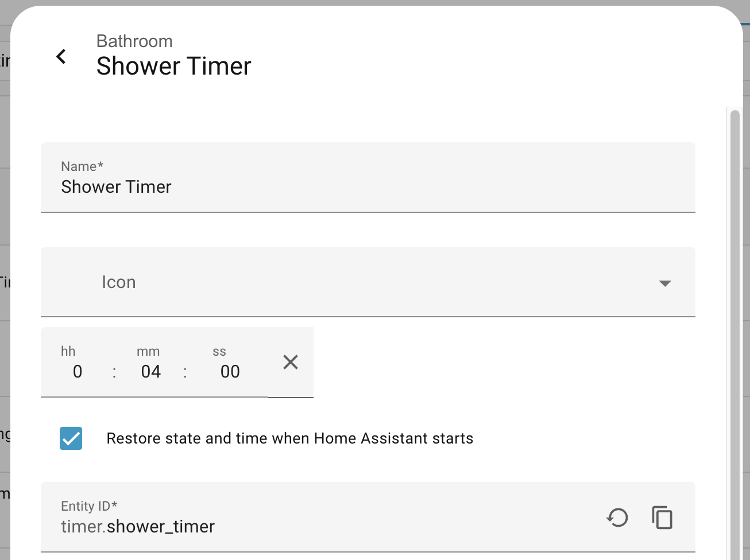The image size is (750, 560).
Task: Click the large 'Shower Timer' dialog heading
Action: [174, 67]
